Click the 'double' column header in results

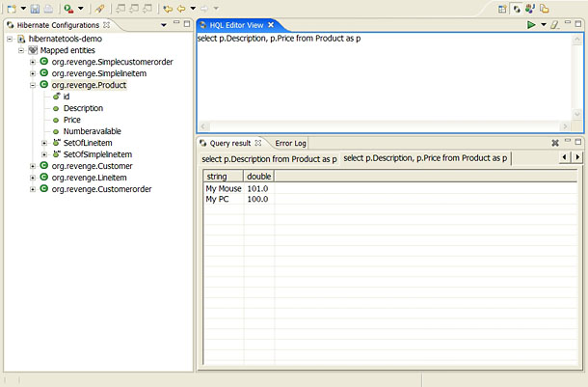pos(258,177)
